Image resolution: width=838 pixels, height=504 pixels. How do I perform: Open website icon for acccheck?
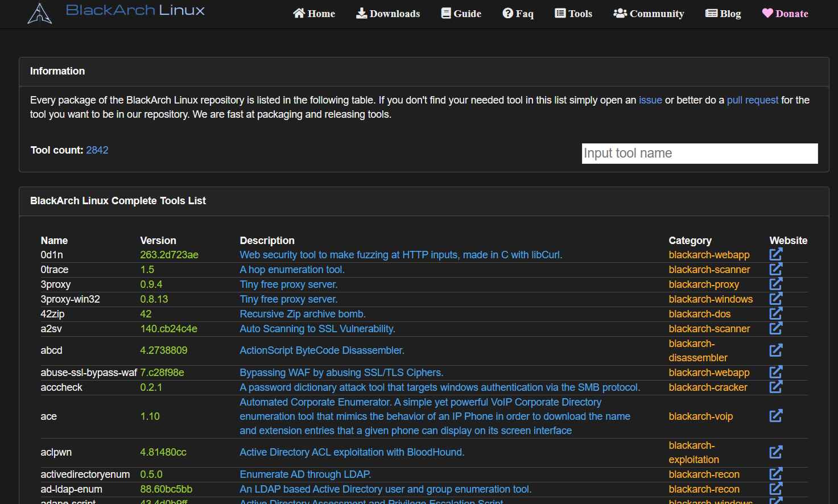click(x=776, y=387)
